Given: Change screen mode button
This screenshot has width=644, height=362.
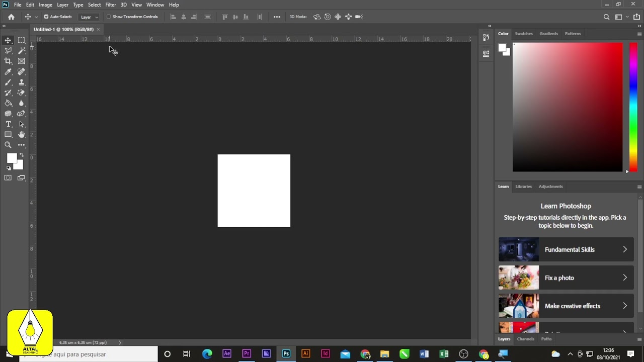Looking at the screenshot, I should point(21,177).
